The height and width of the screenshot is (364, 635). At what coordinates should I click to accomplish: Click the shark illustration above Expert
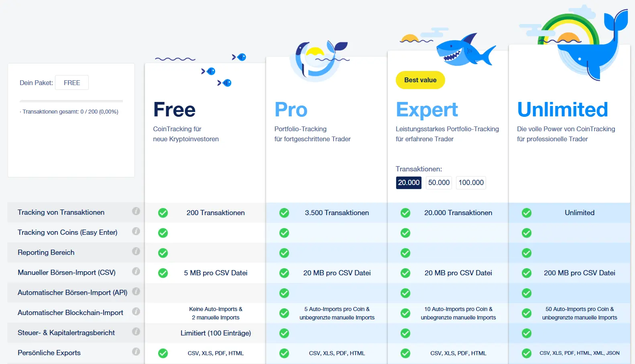[466, 50]
